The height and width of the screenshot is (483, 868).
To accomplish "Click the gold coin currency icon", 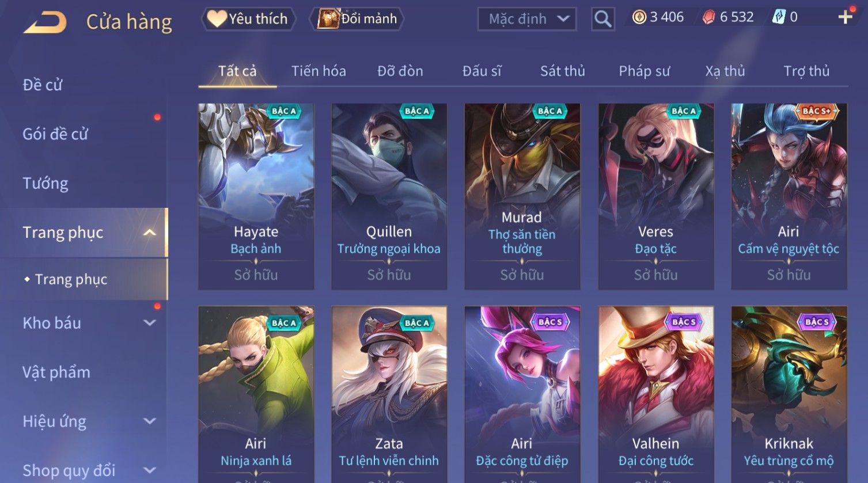I will pyautogui.click(x=639, y=17).
